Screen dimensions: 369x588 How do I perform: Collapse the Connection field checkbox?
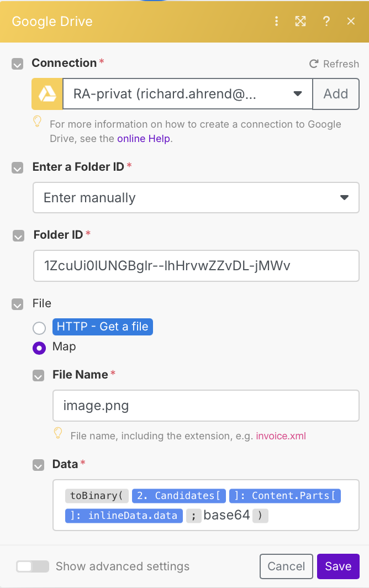pyautogui.click(x=18, y=64)
